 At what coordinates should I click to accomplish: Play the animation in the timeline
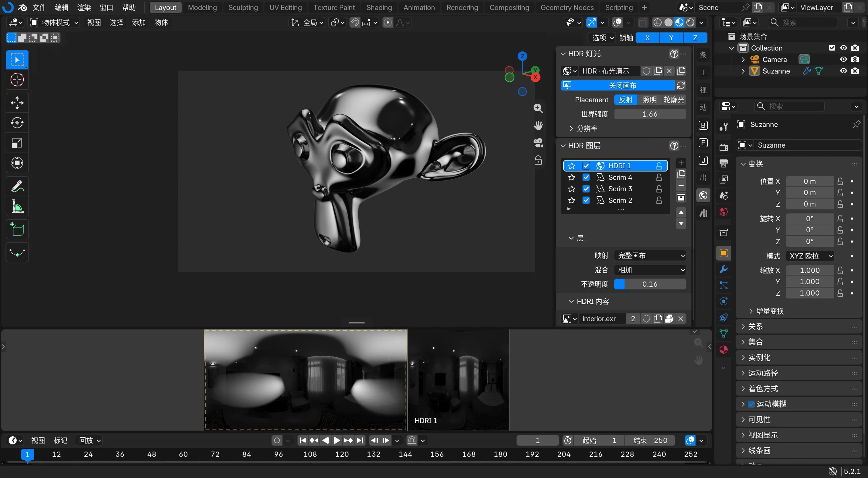coord(337,440)
